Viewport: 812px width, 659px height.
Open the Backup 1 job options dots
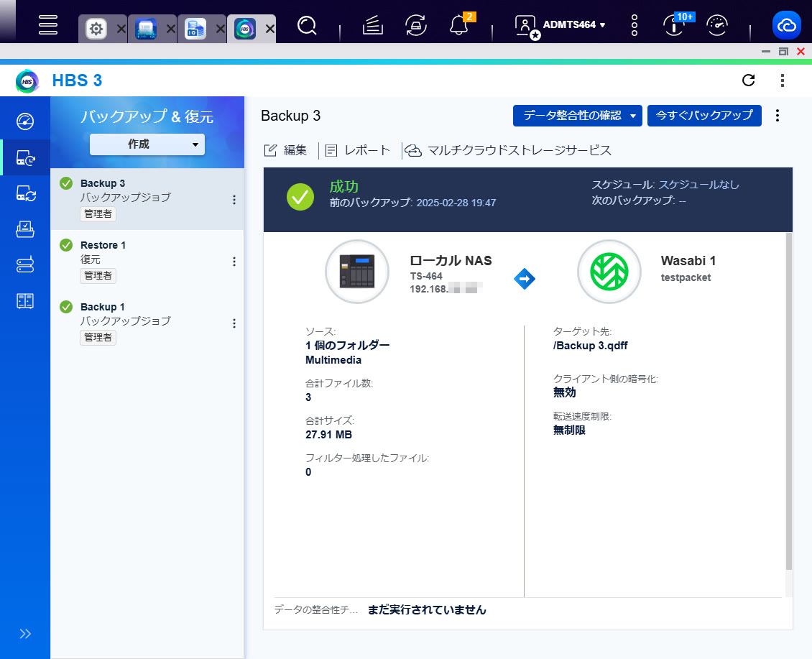[234, 323]
